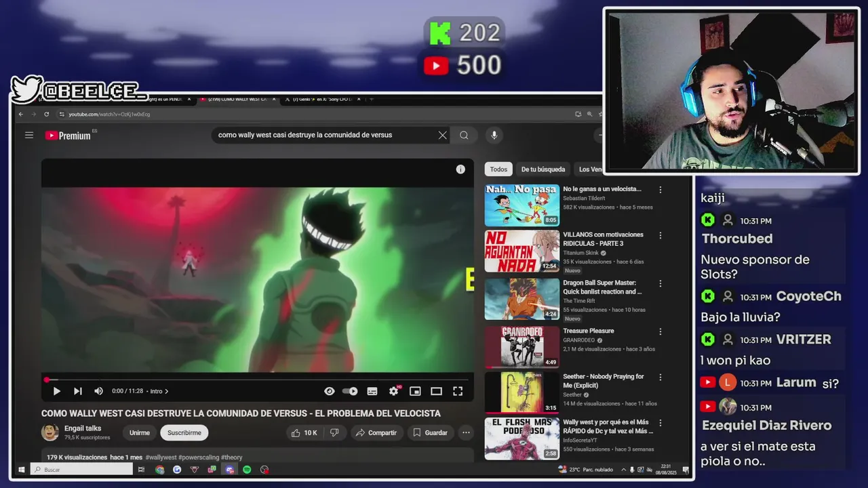
Task: Skip to next video in player
Action: [78, 391]
